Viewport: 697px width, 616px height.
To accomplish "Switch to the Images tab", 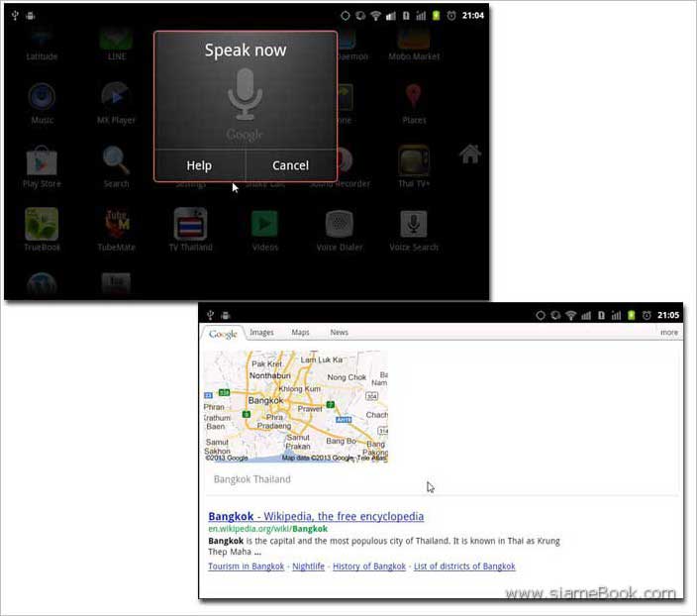I will coord(261,332).
